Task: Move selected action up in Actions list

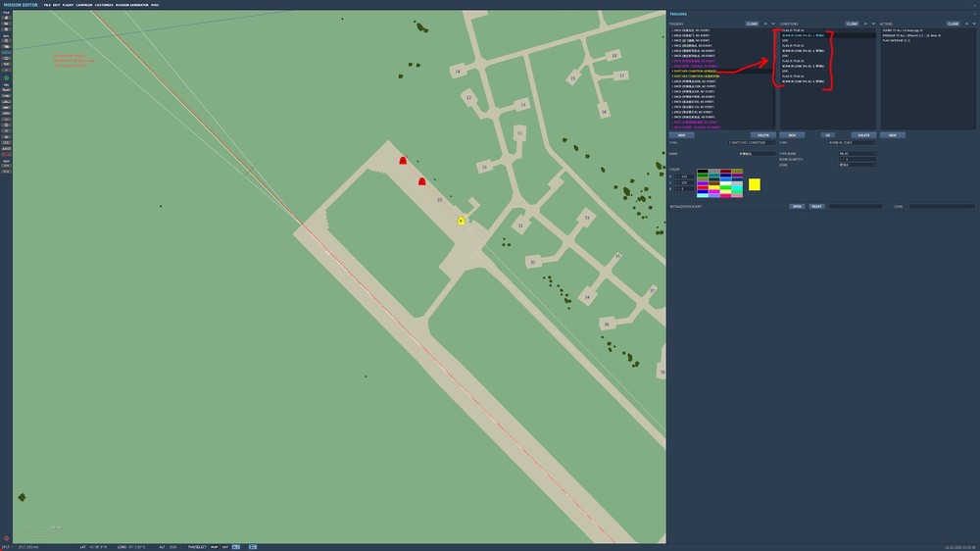Action: click(966, 24)
